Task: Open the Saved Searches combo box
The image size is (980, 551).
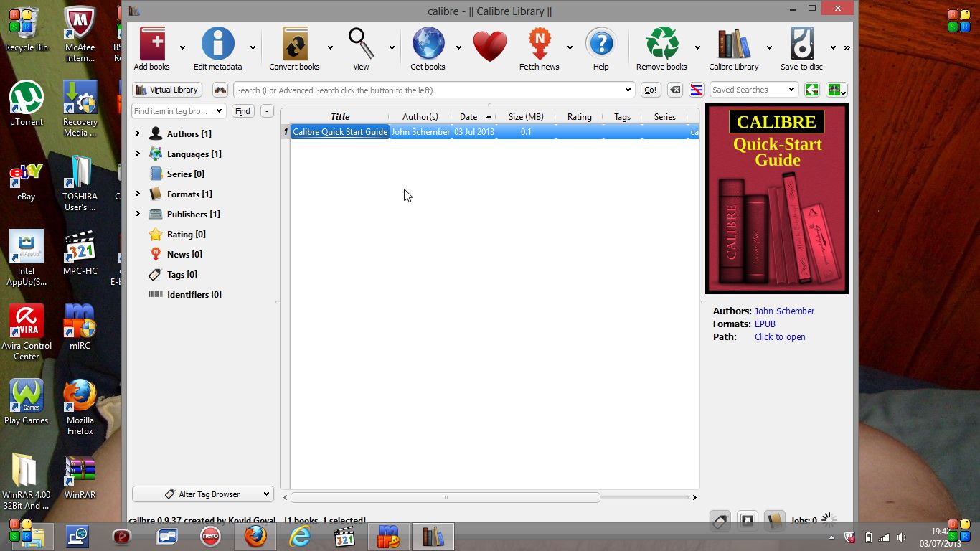Action: click(x=753, y=90)
